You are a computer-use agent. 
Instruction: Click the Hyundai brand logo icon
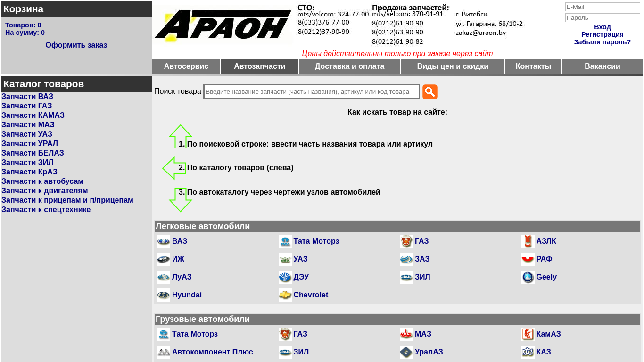164,295
